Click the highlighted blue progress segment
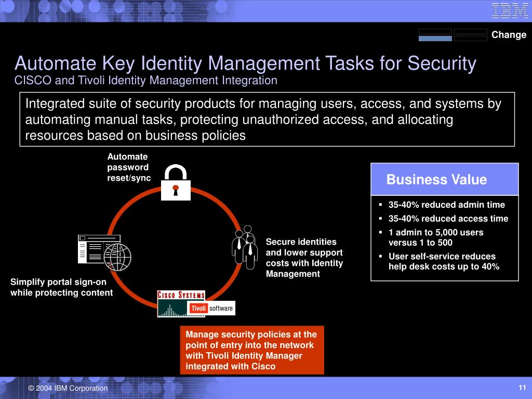Screen dimensions: 532x399 pyautogui.click(x=435, y=38)
